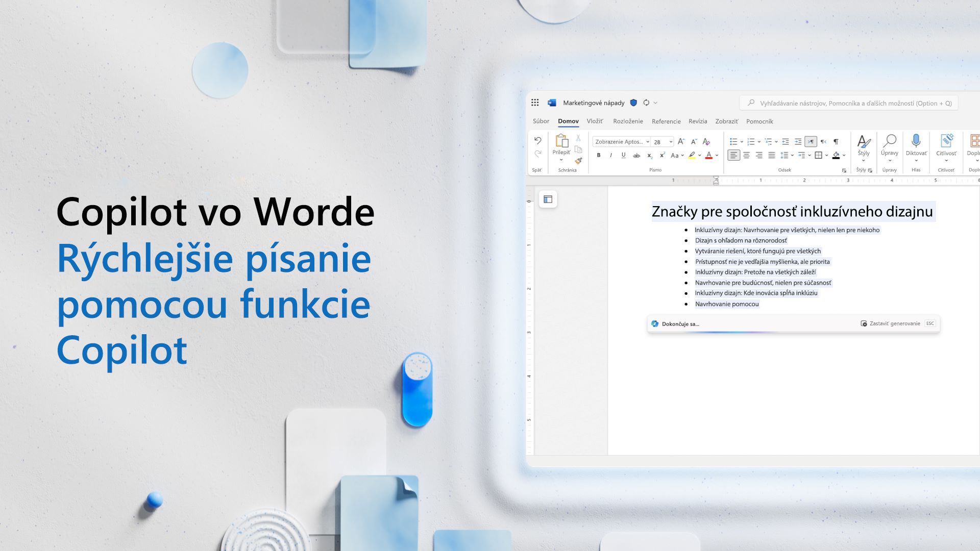Toggle Strikethrough formatting
The height and width of the screenshot is (551, 980).
(x=636, y=156)
